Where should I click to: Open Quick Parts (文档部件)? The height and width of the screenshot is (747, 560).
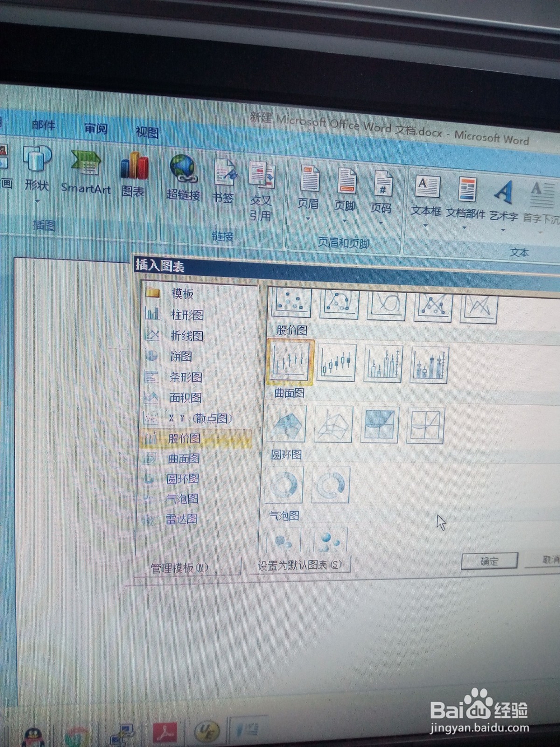(x=465, y=202)
